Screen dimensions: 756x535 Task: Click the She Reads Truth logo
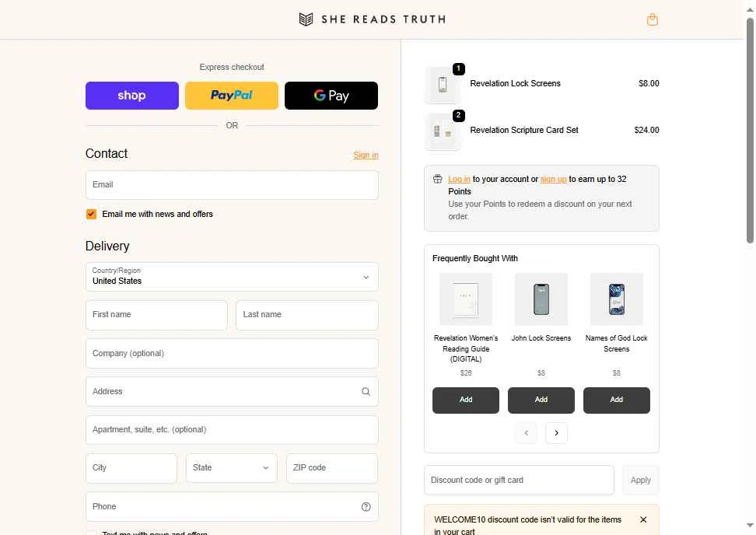pos(373,19)
